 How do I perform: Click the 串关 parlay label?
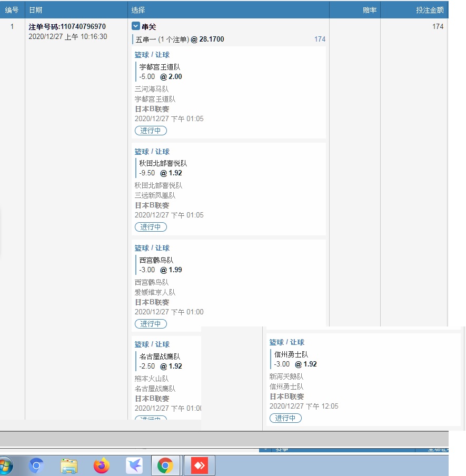pyautogui.click(x=149, y=27)
